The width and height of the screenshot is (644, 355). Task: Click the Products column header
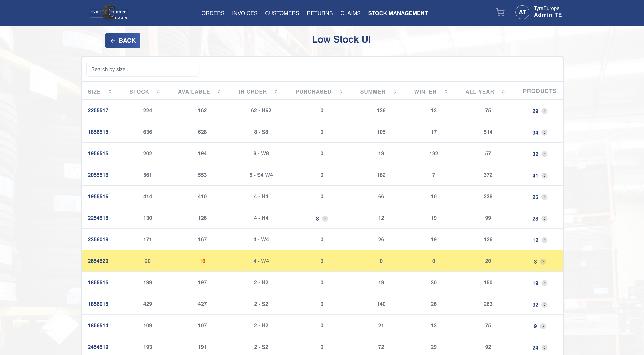point(540,91)
